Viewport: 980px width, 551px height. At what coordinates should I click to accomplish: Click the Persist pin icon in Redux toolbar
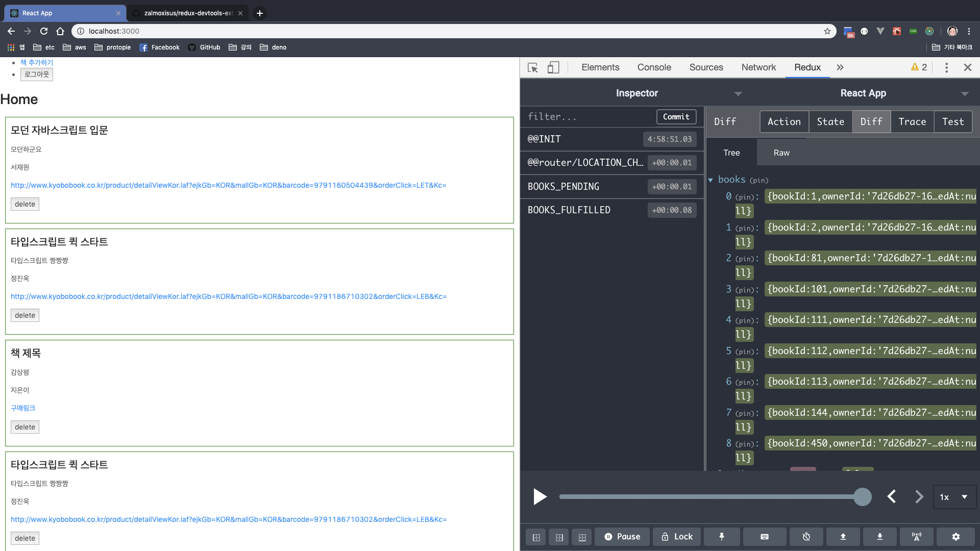[721, 537]
